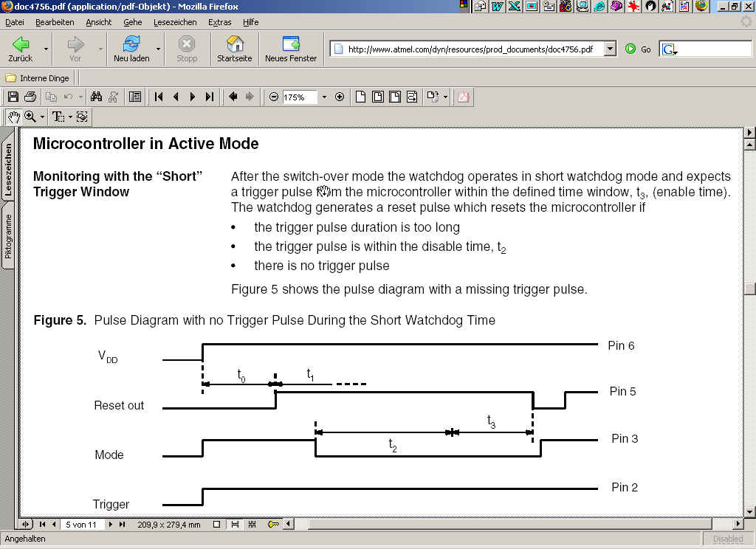
Task: Open search with the binoculars icon
Action: [x=96, y=97]
